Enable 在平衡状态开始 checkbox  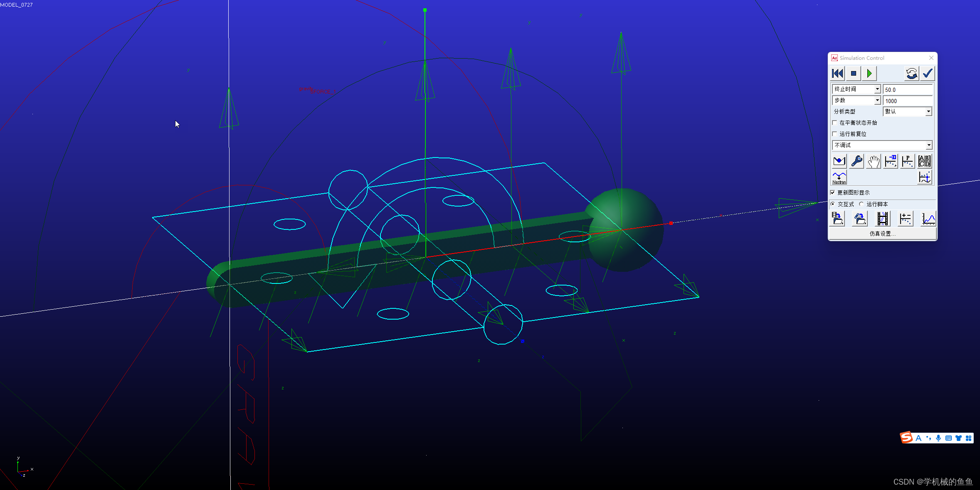835,123
